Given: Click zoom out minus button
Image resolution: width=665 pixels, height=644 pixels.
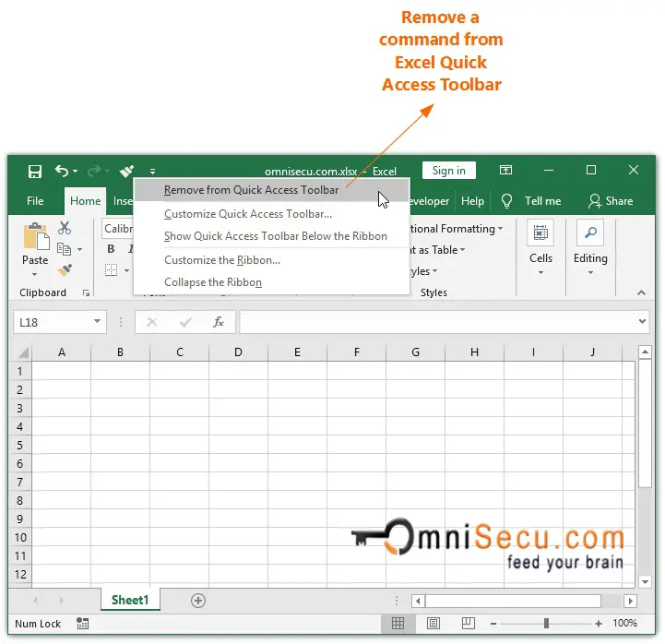Looking at the screenshot, I should click(x=493, y=624).
